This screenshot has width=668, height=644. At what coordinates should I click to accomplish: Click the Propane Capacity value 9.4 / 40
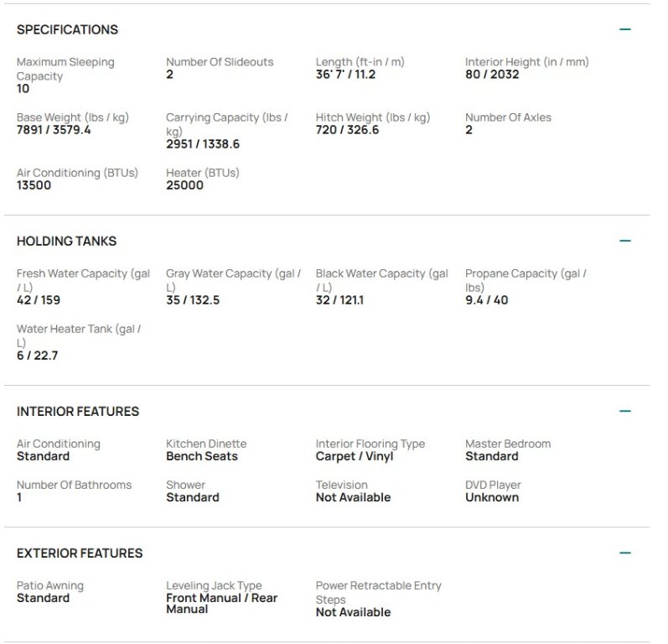tap(486, 300)
